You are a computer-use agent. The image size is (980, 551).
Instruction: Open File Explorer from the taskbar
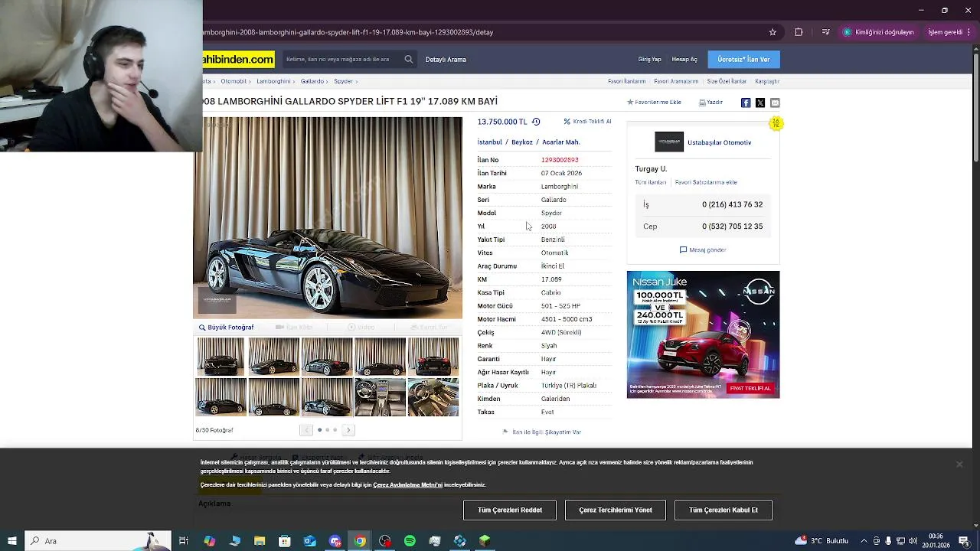(x=260, y=541)
